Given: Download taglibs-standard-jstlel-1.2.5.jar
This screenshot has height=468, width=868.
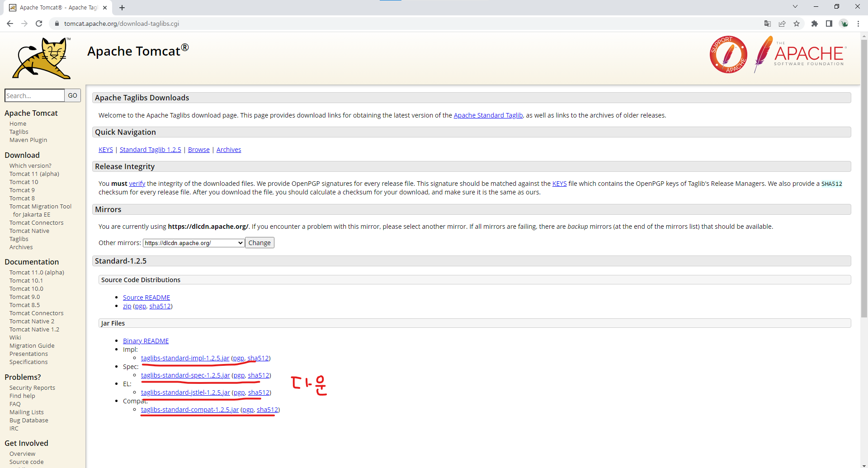Looking at the screenshot, I should point(185,392).
